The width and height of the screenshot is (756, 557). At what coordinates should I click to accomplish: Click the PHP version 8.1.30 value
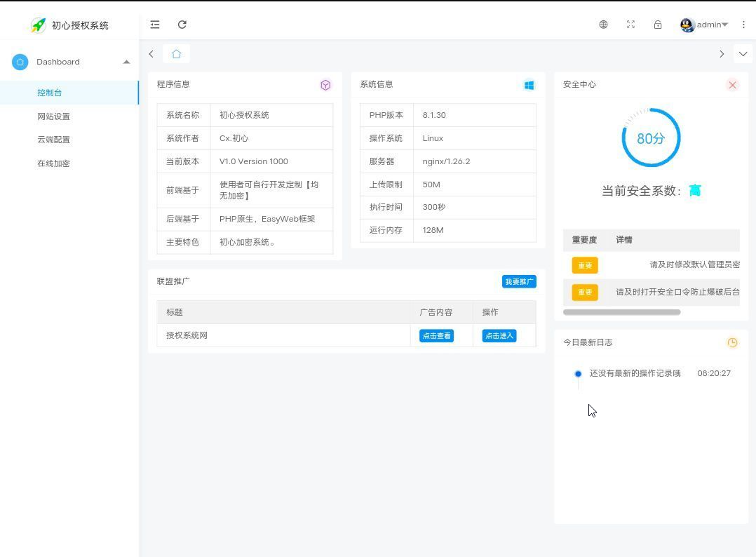pyautogui.click(x=434, y=115)
